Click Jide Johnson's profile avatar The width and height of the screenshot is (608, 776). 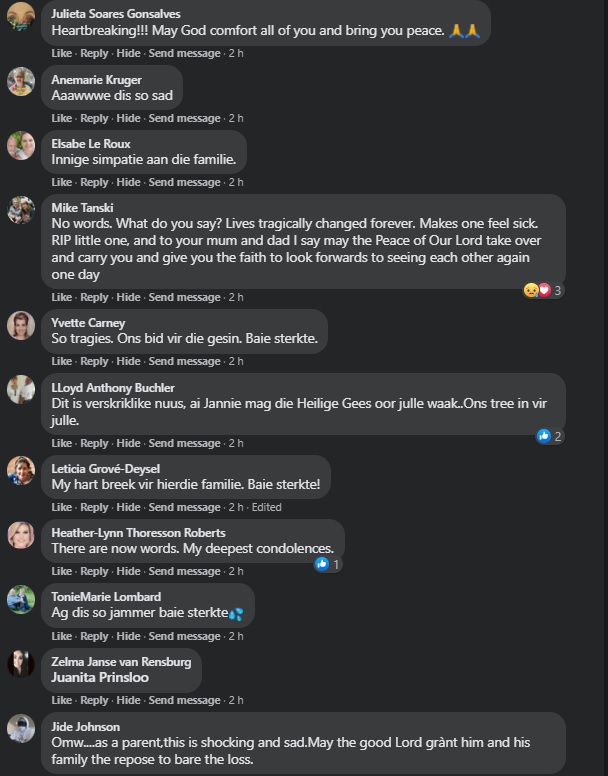click(21, 728)
